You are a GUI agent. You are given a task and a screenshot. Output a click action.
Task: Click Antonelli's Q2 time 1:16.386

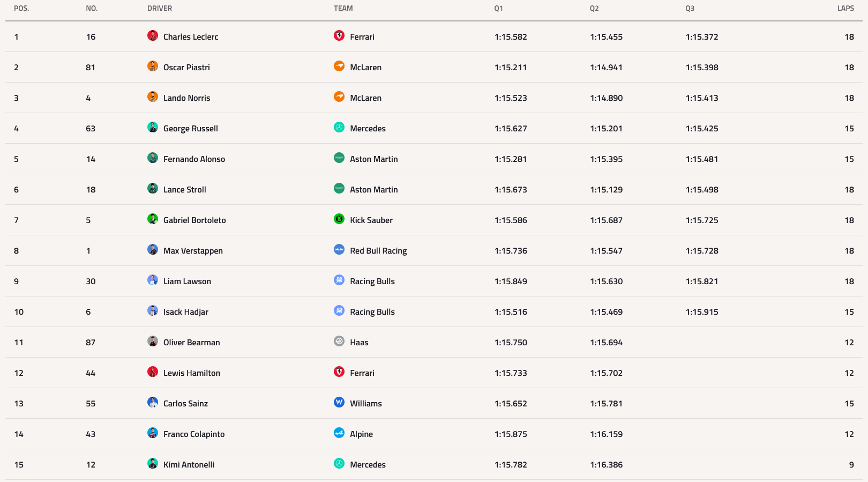(x=607, y=465)
